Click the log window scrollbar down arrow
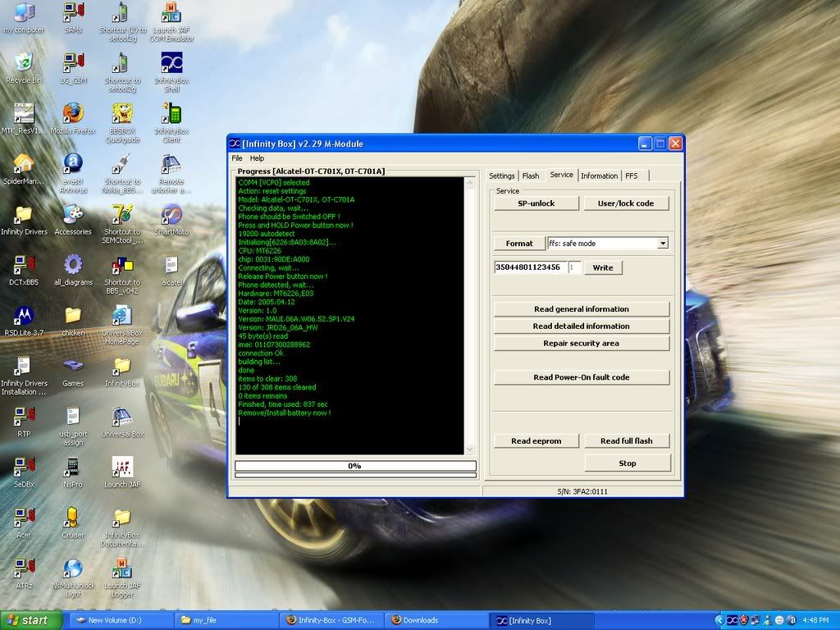 470,449
